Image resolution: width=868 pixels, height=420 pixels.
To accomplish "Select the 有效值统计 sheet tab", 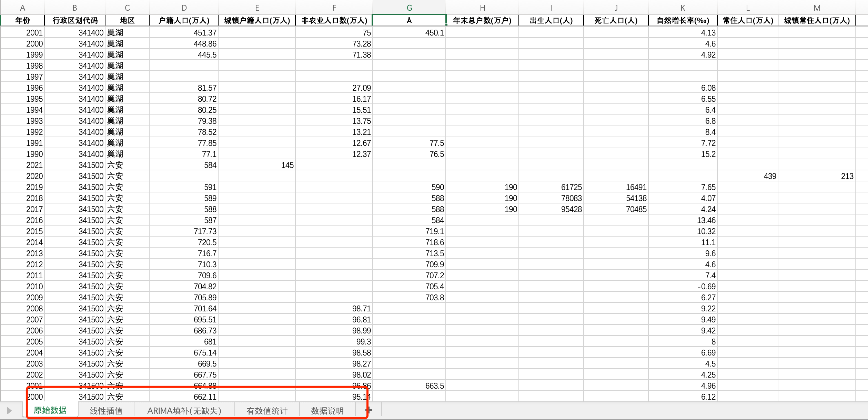I will point(267,411).
